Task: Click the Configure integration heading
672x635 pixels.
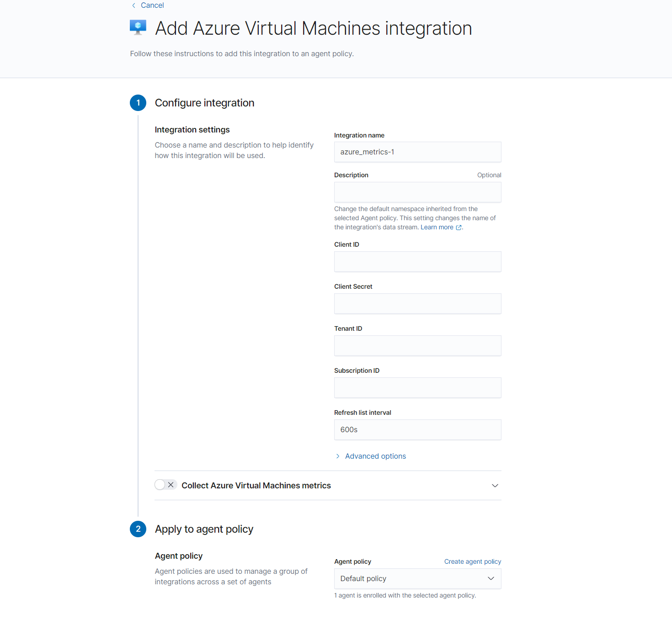Action: (204, 103)
